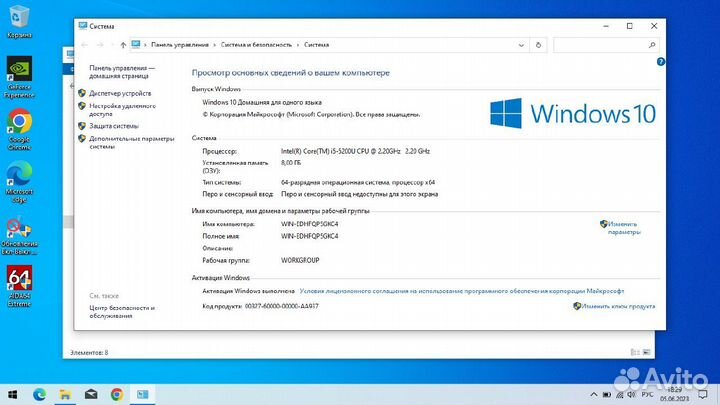
Task: Open address bar history dropdown
Action: pyautogui.click(x=521, y=45)
